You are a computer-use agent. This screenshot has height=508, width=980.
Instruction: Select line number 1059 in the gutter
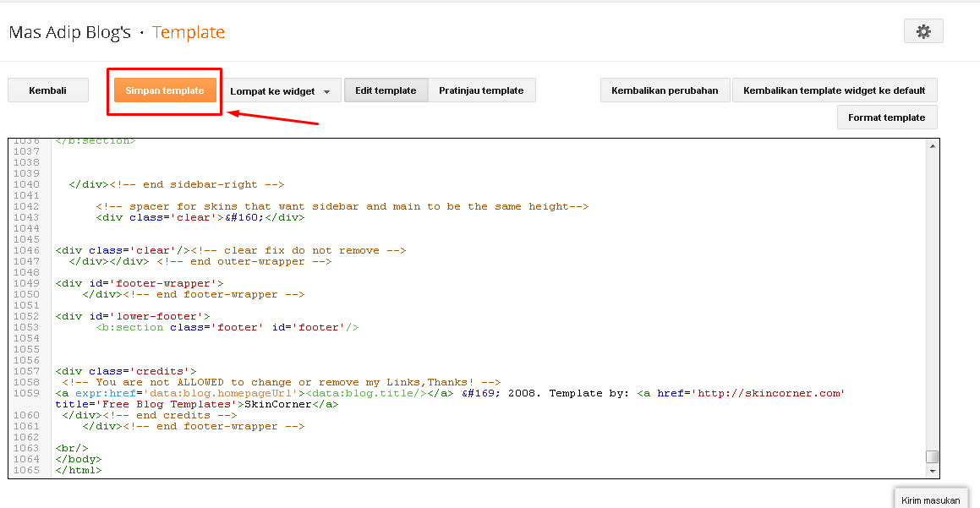click(x=27, y=392)
